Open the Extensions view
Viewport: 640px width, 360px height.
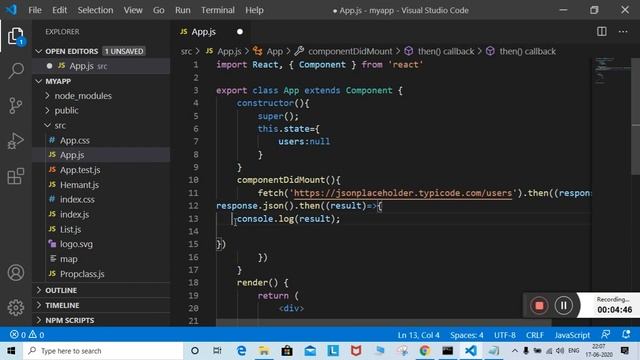(x=16, y=176)
